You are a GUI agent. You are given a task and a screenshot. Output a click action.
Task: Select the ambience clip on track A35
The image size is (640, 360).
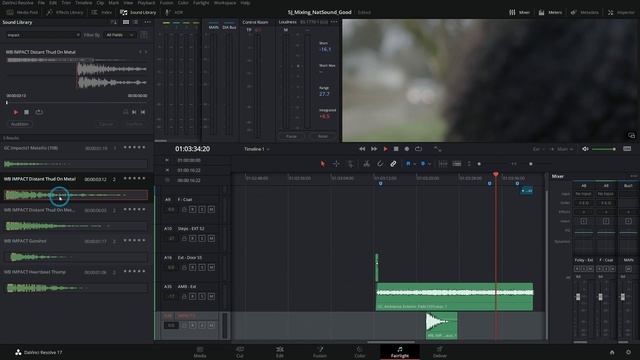pyautogui.click(x=454, y=296)
